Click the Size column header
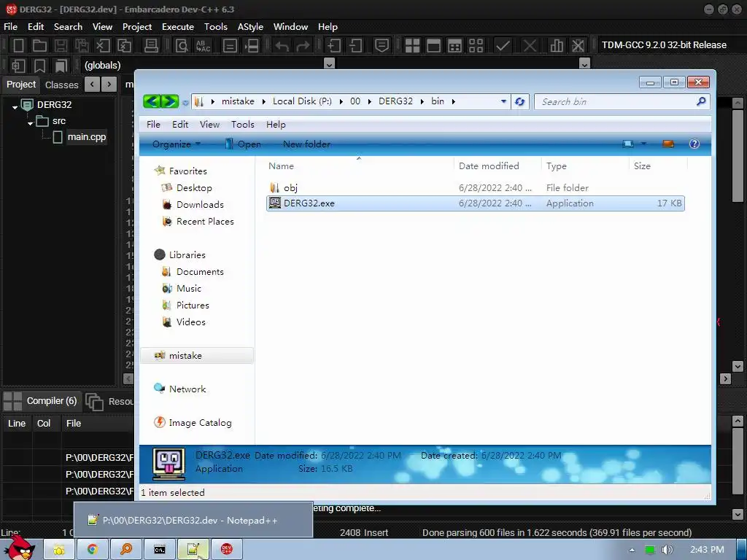The width and height of the screenshot is (747, 560). tap(642, 166)
